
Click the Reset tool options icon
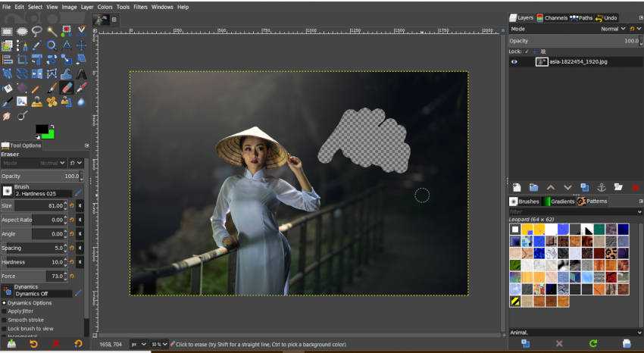(77, 344)
